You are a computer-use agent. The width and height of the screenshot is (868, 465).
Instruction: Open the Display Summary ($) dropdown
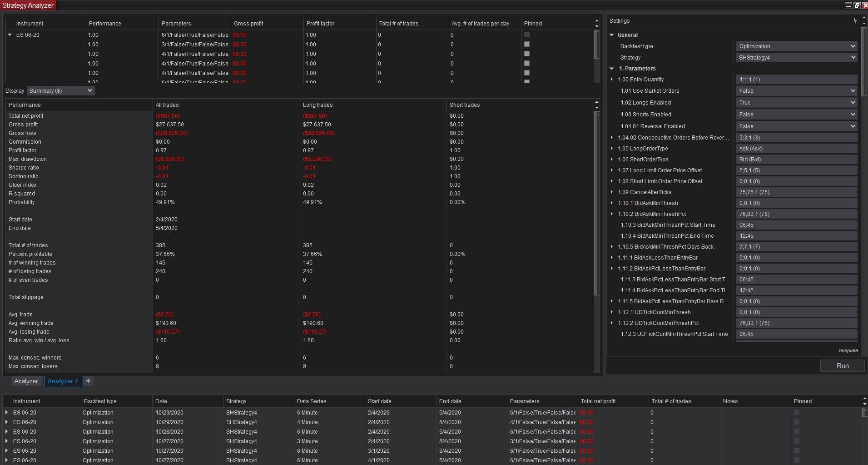click(60, 91)
